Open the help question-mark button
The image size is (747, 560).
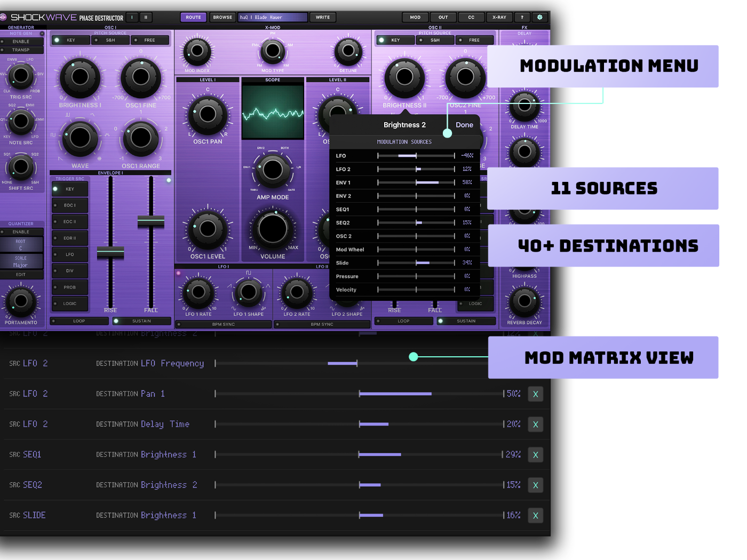coord(522,17)
